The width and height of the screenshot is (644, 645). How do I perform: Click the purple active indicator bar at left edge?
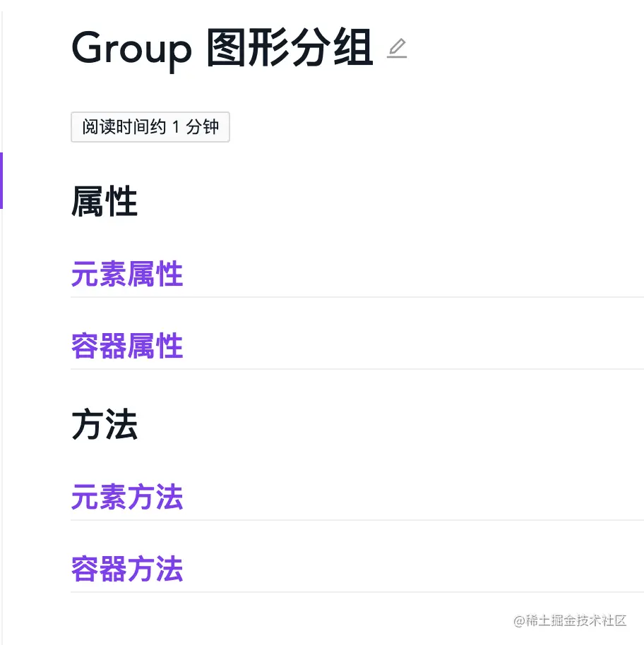(1, 181)
